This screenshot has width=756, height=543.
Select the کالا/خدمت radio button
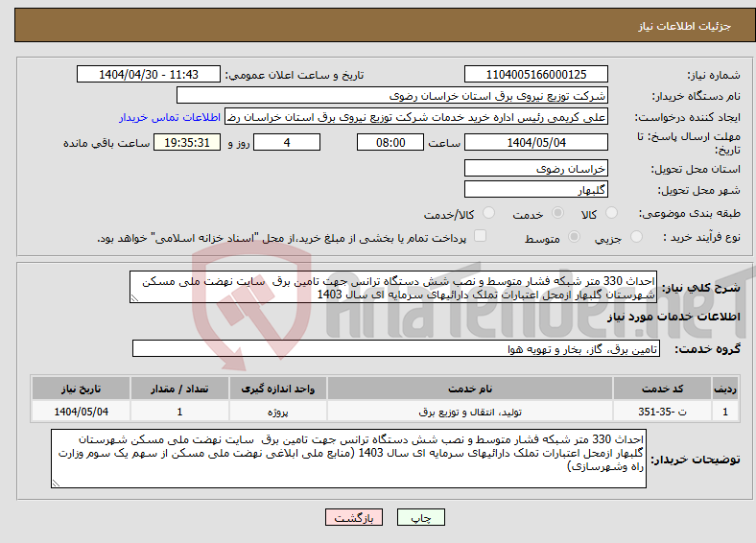click(489, 213)
